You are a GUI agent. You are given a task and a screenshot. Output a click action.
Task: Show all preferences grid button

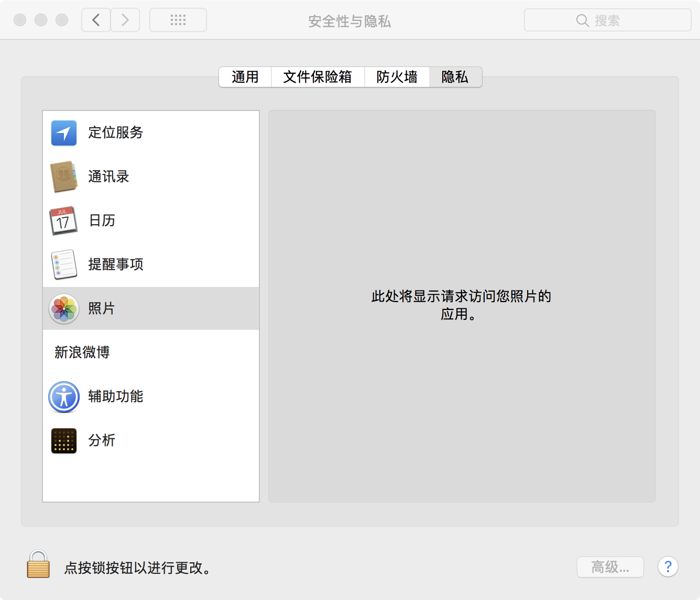[178, 20]
